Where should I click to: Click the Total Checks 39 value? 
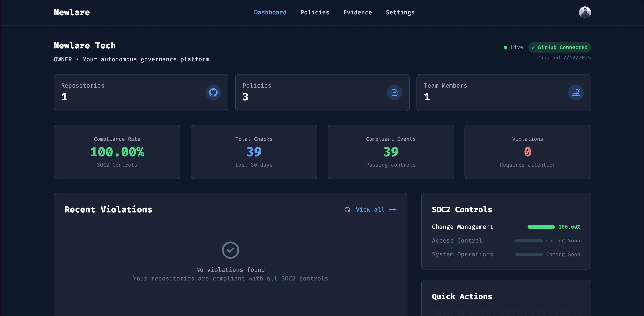(254, 152)
